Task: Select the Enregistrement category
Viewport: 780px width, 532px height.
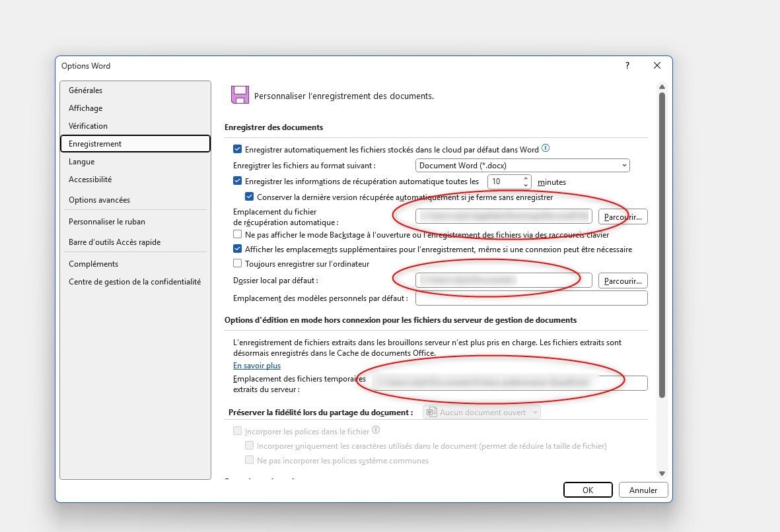Action: tap(135, 144)
